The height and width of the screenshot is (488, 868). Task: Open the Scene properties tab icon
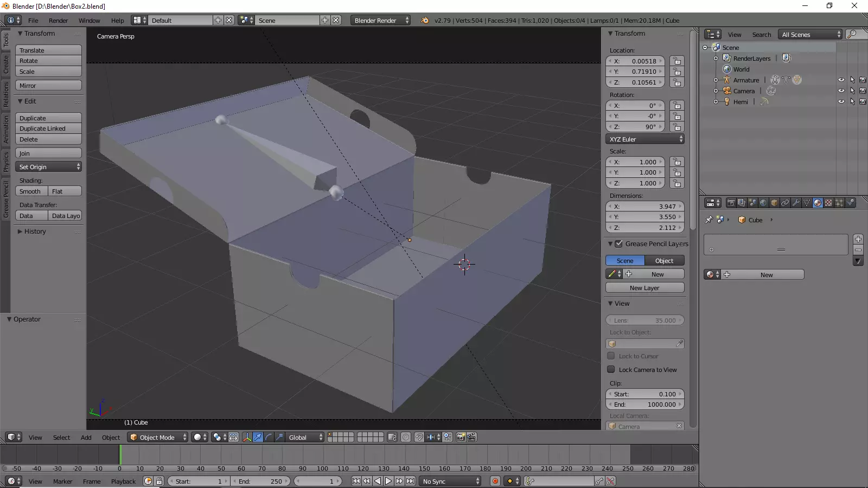752,203
